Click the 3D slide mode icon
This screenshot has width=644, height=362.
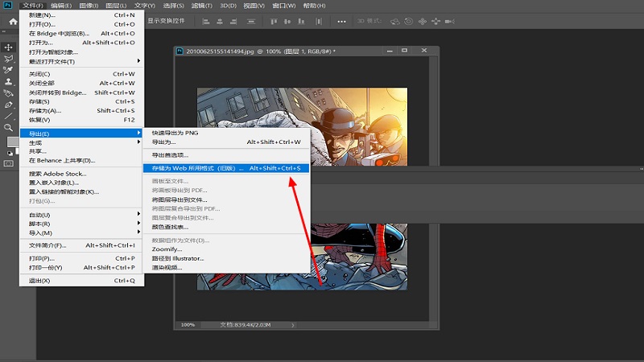click(x=436, y=22)
